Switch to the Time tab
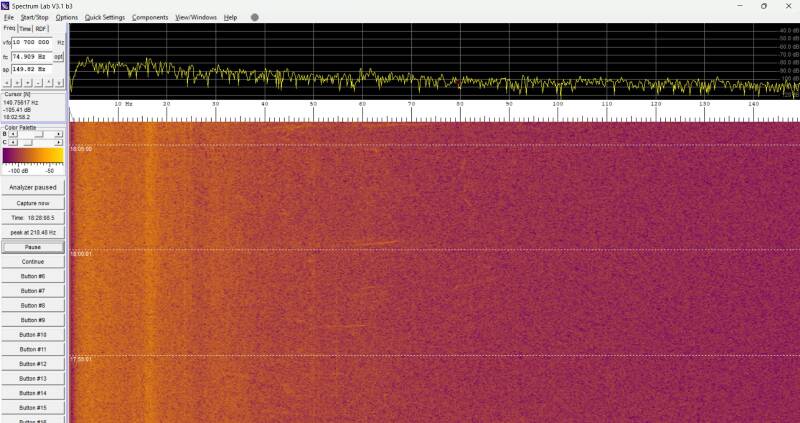800x423 pixels. 25,29
